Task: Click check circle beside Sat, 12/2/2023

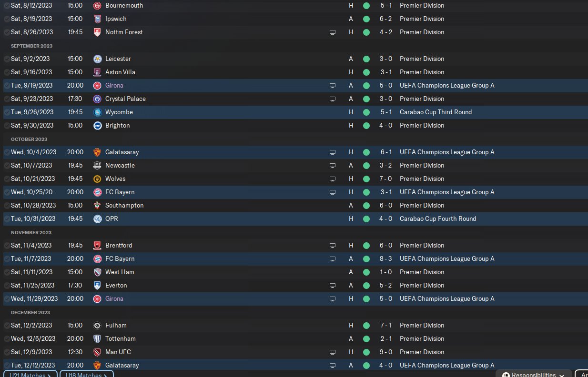Action: click(x=7, y=326)
